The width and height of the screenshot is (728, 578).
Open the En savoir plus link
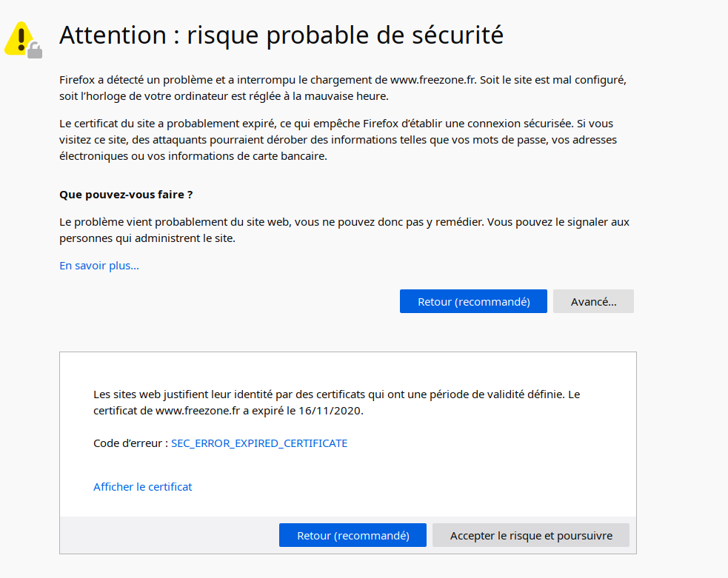coord(99,266)
